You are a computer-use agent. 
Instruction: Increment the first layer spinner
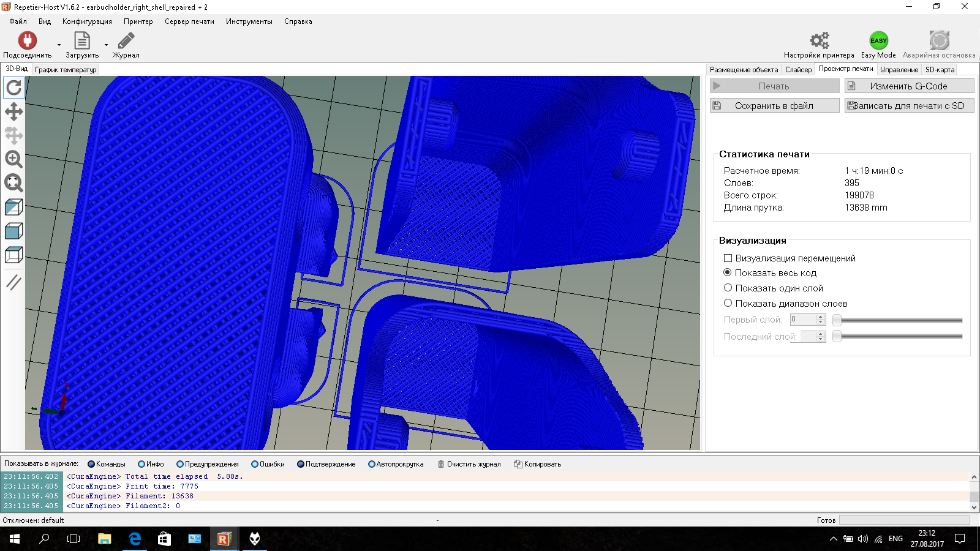821,317
